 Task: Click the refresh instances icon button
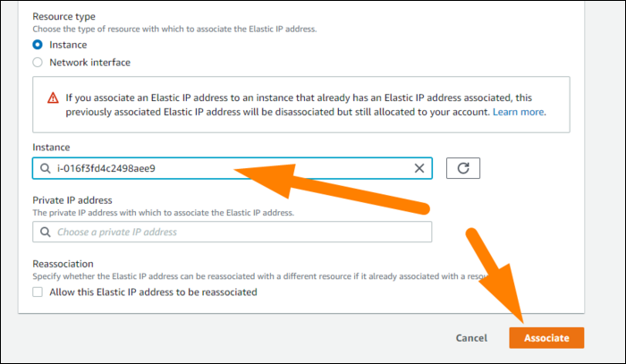point(463,168)
